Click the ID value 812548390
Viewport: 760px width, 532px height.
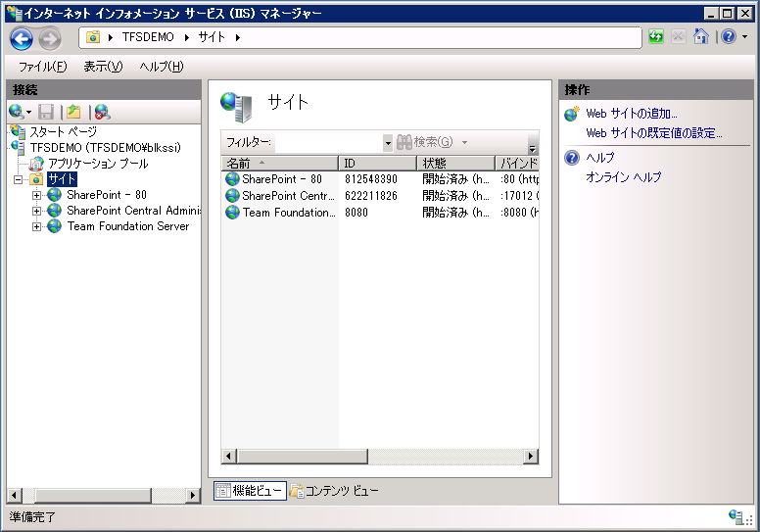point(371,179)
